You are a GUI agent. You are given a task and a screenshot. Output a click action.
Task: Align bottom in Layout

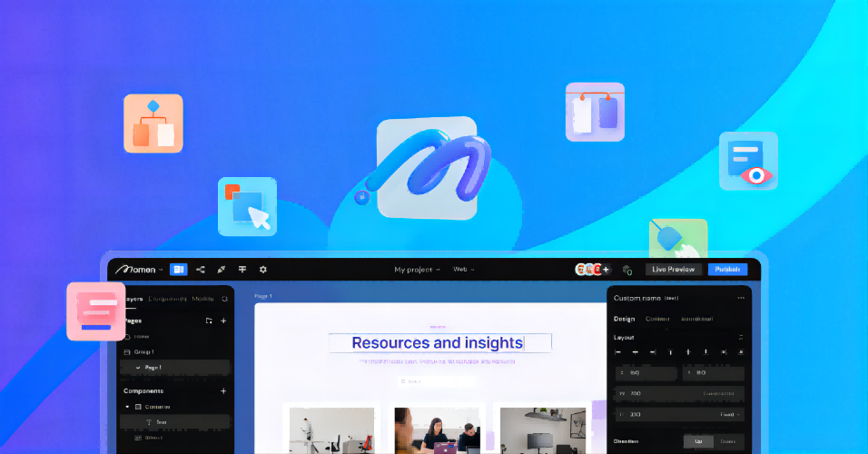705,352
